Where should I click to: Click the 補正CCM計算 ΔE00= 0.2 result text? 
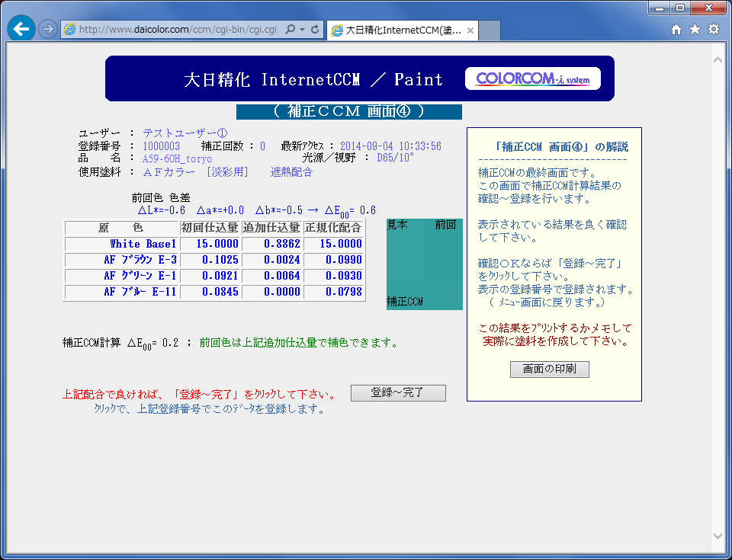[x=120, y=344]
